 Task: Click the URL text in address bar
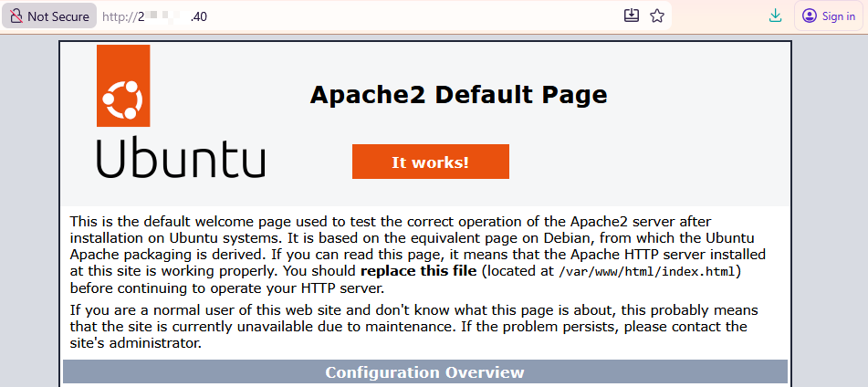[x=155, y=16]
